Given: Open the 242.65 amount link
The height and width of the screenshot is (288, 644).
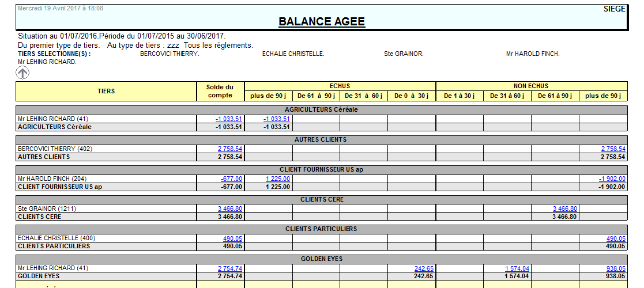Looking at the screenshot, I should pyautogui.click(x=424, y=268).
